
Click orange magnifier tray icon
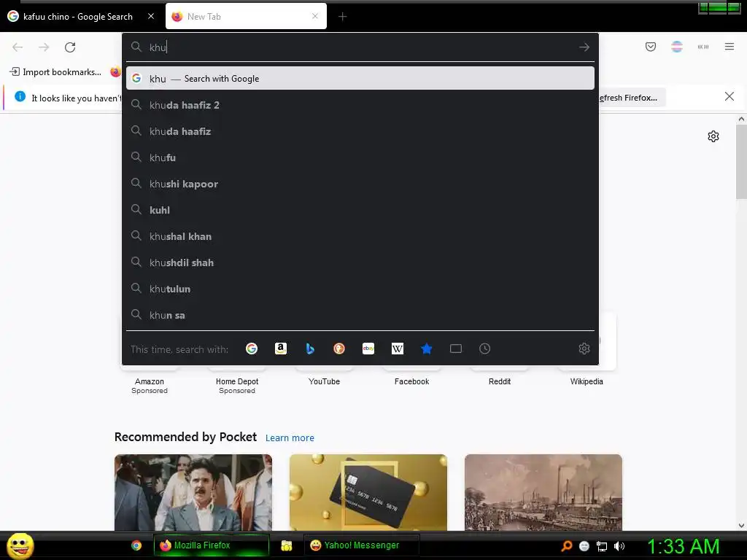[x=566, y=546]
